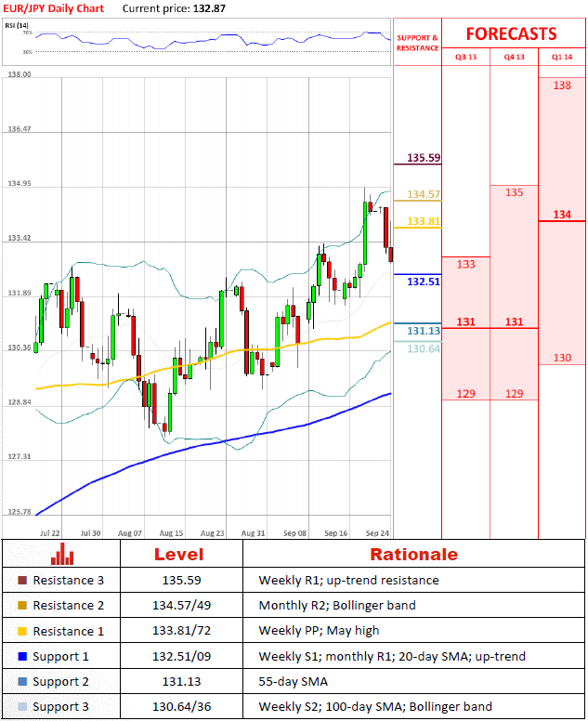This screenshot has height=721, width=588.
Task: Click the Q1 14 forecast value 138
Action: [x=562, y=85]
